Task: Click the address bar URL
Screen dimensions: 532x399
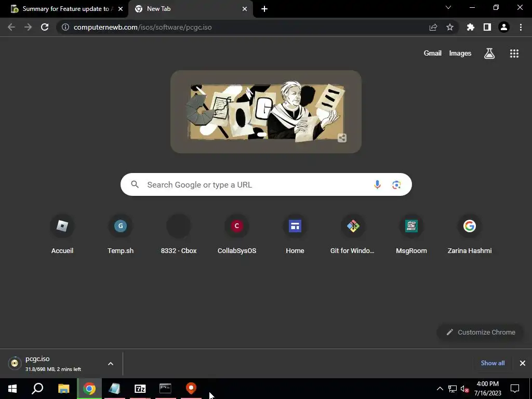Action: (142, 27)
